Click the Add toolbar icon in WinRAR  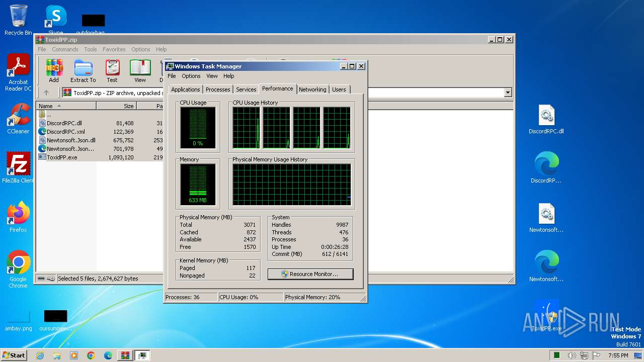54,71
